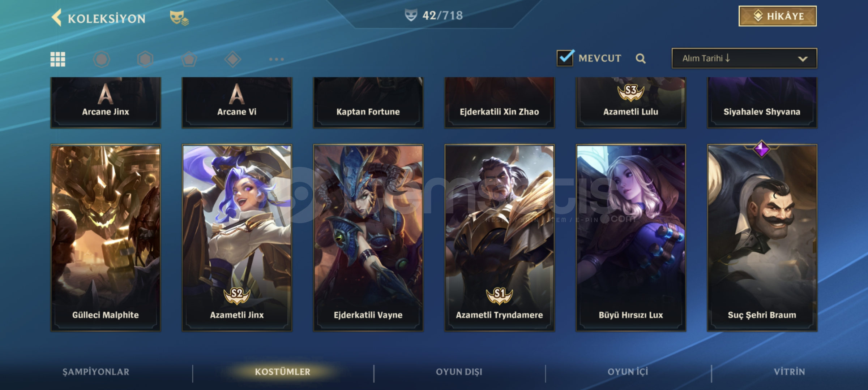Open the Arcane Vi skin card
The width and height of the screenshot is (868, 390).
click(x=237, y=103)
